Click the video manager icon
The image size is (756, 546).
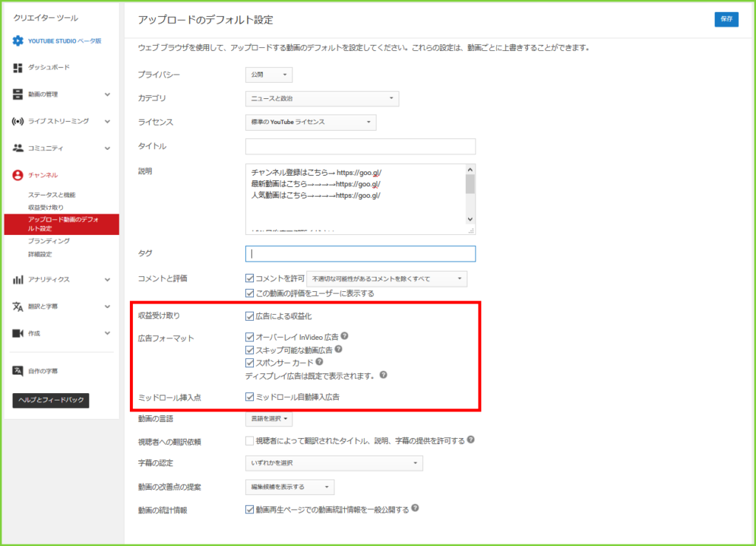tap(18, 95)
